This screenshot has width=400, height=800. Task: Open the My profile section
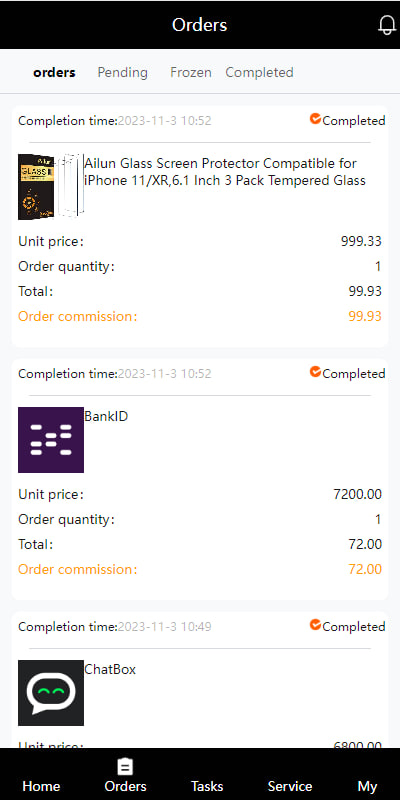(367, 786)
